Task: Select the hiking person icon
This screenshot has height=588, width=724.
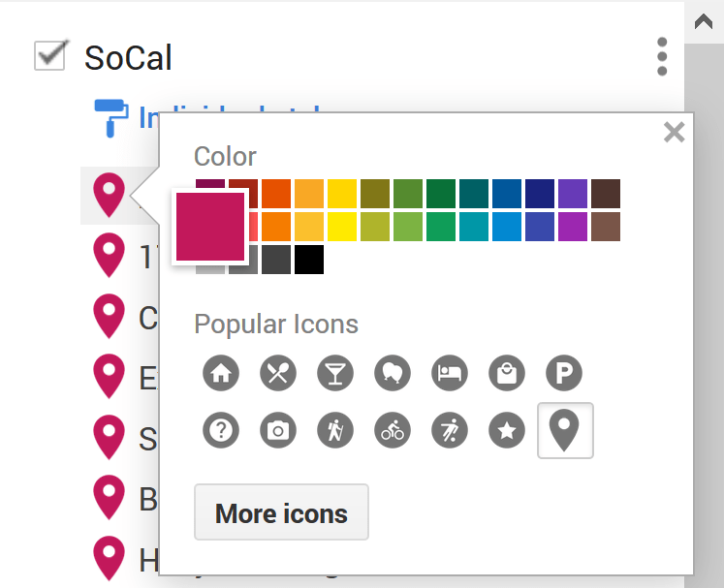Action: (x=335, y=431)
